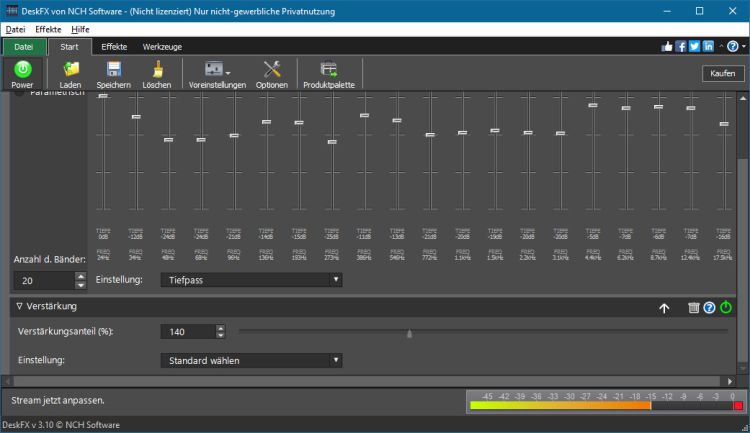The width and height of the screenshot is (750, 433).
Task: Open the Voreinstellungen presets dropdown
Action: pos(217,70)
